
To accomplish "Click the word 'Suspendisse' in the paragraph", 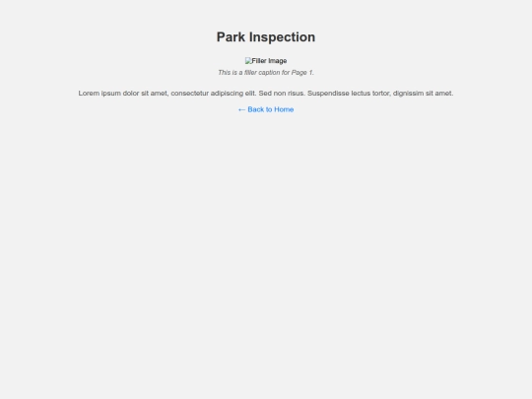I will (328, 94).
